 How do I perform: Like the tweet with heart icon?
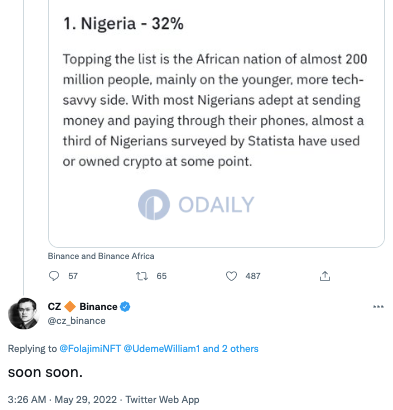pyautogui.click(x=231, y=276)
